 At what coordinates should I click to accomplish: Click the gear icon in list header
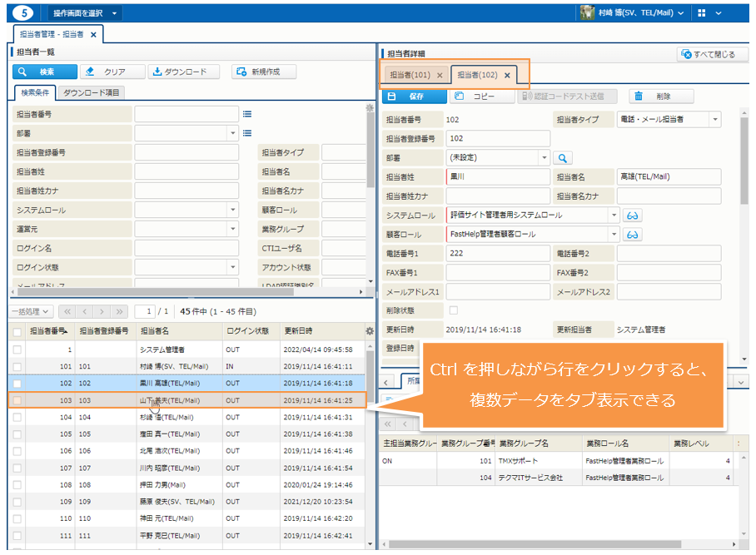tap(371, 331)
